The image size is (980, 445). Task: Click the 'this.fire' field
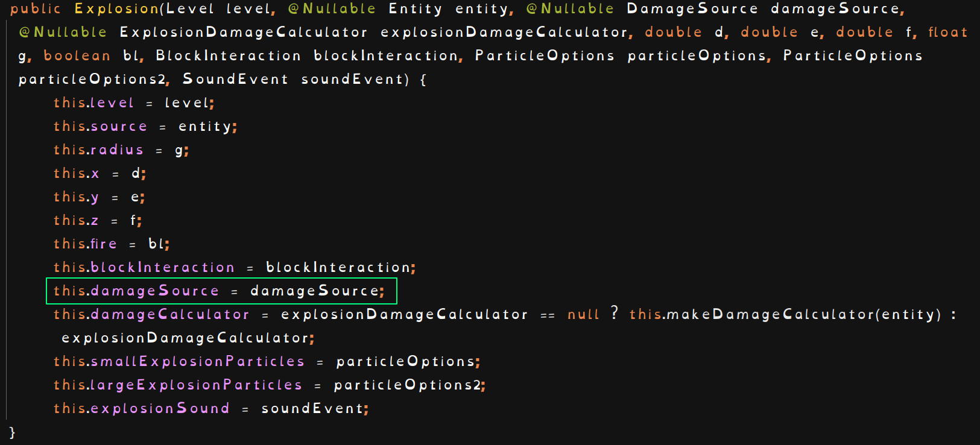(x=85, y=244)
